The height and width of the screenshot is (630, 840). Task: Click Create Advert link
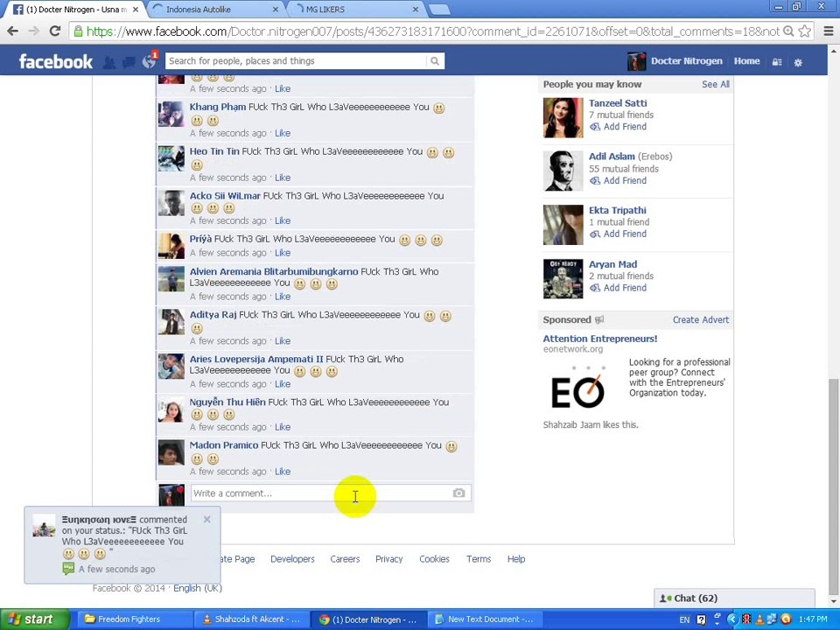(x=701, y=320)
